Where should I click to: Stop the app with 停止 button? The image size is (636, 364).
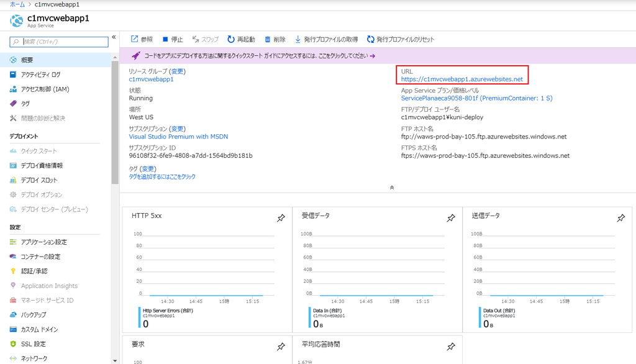(173, 39)
